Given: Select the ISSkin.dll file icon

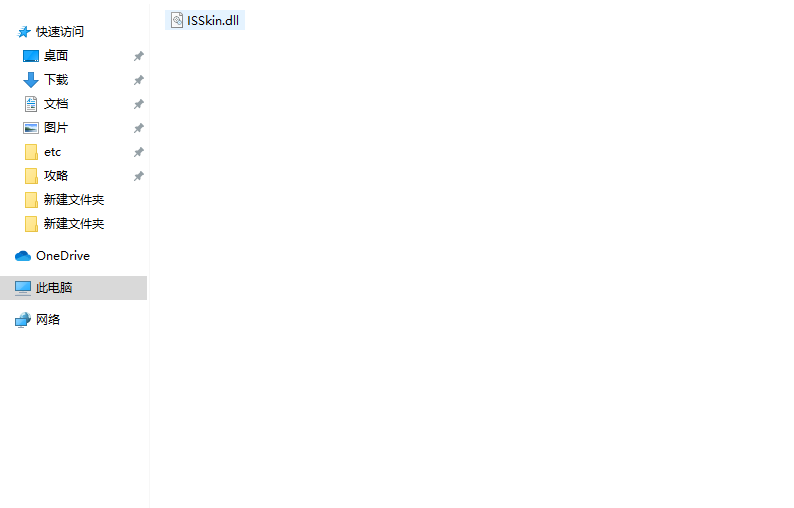Looking at the screenshot, I should pos(177,20).
